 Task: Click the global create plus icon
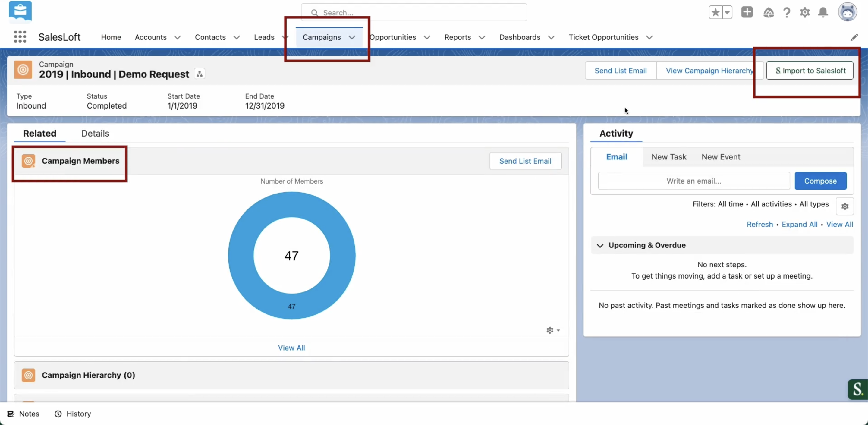point(747,12)
